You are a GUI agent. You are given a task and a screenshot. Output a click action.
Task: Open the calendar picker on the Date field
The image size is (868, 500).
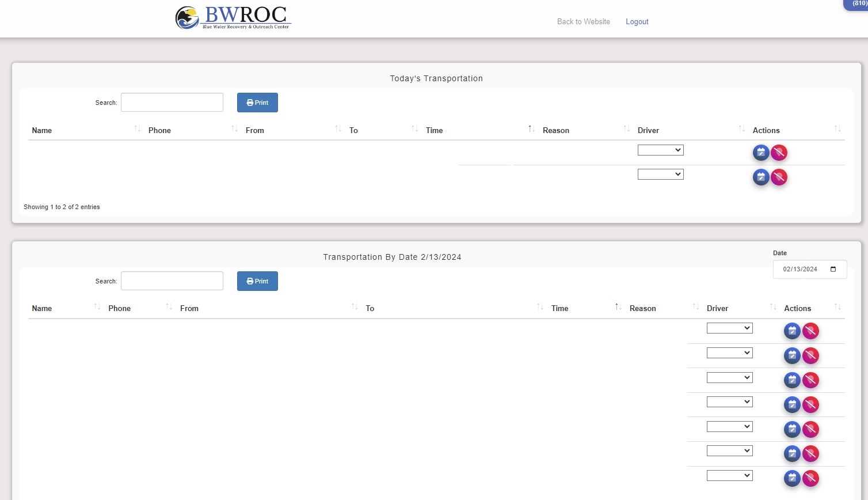click(832, 268)
